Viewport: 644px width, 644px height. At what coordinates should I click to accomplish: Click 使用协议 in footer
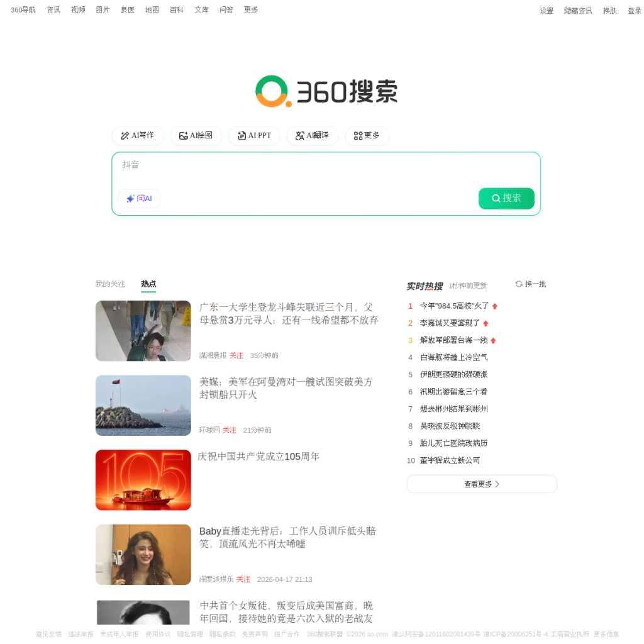[x=158, y=634]
